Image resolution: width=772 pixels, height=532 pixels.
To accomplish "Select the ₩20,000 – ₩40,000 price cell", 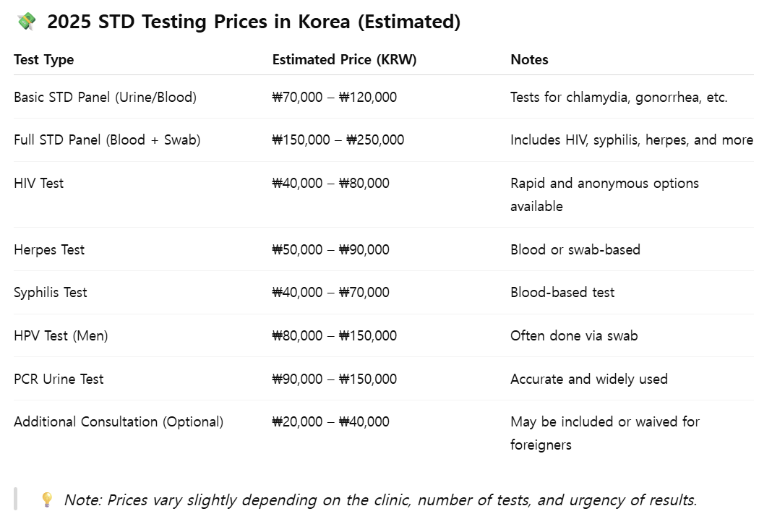I will 331,421.
